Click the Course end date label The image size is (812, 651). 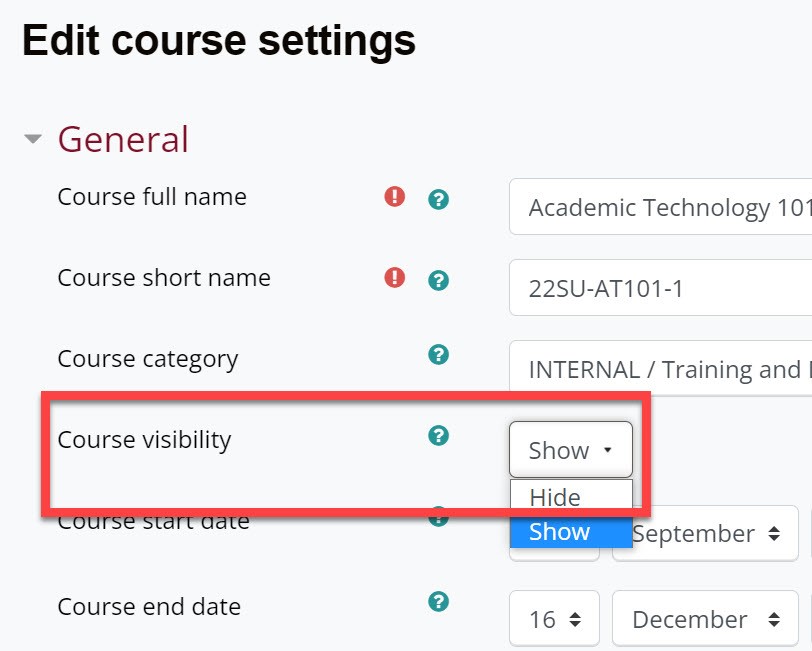pos(149,606)
